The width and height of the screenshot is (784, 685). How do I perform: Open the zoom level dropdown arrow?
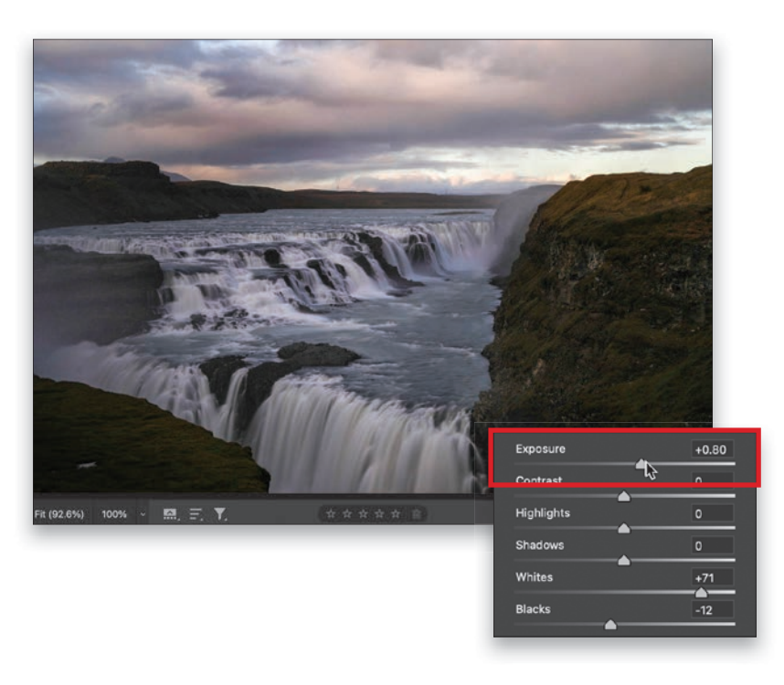[x=143, y=514]
